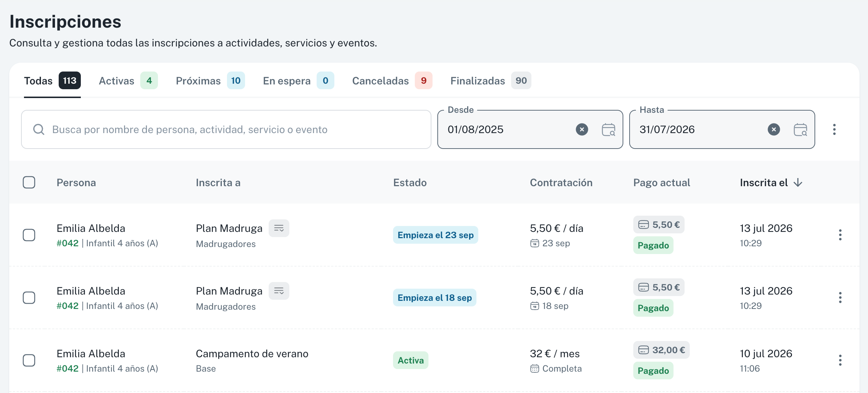Open row menu for Empieza el 18 sep inscription

click(840, 298)
